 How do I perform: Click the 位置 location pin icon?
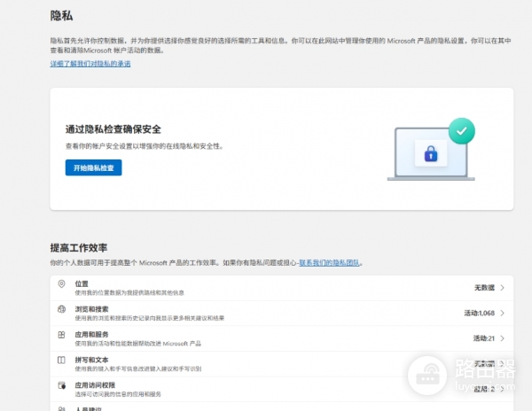[x=61, y=284]
